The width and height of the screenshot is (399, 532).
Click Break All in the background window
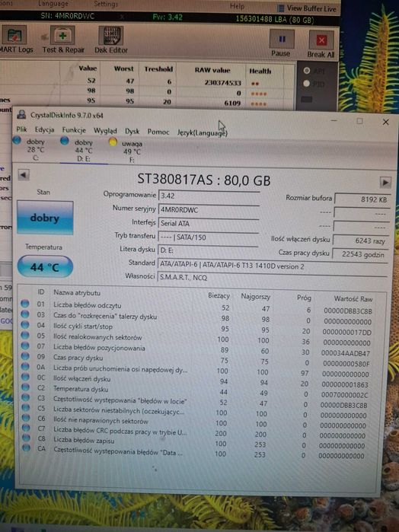[x=321, y=44]
